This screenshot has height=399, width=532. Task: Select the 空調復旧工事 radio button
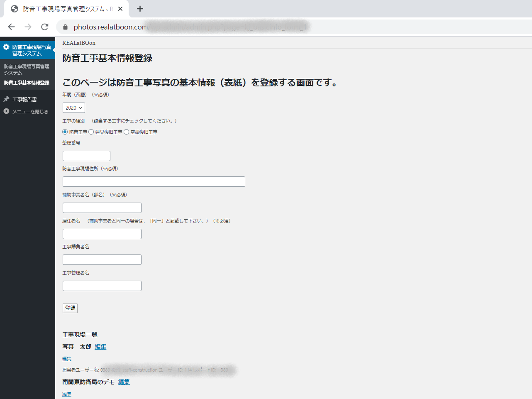click(127, 132)
